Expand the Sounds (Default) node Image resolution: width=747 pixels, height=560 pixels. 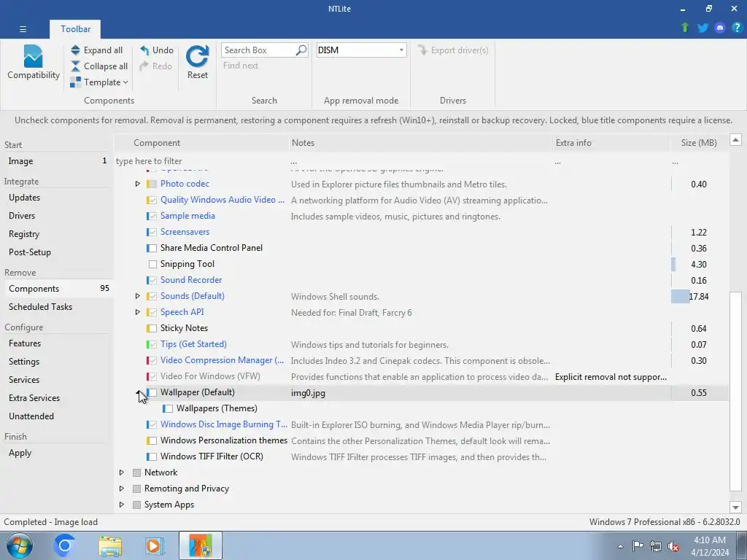[138, 296]
